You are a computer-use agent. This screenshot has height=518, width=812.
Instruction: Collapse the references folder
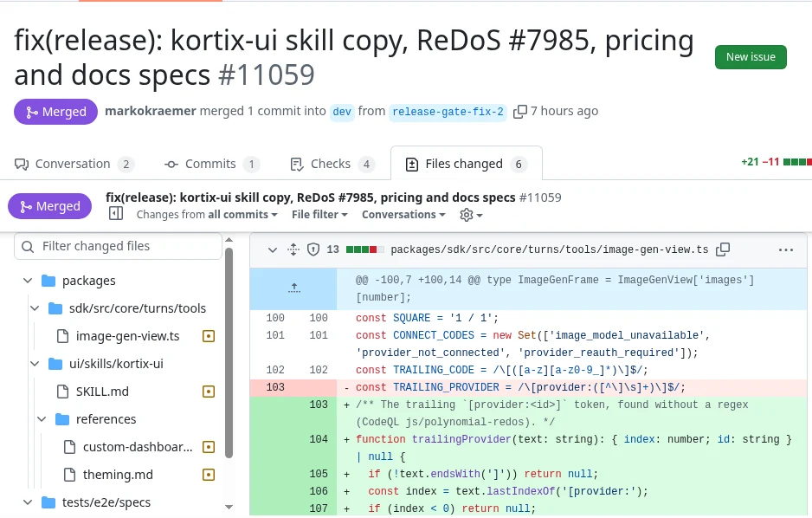click(x=42, y=419)
